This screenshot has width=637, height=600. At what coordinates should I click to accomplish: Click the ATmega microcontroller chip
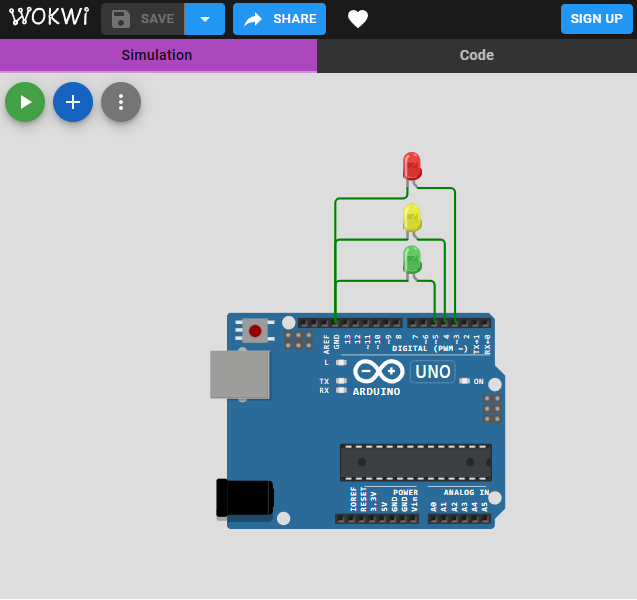[x=415, y=463]
